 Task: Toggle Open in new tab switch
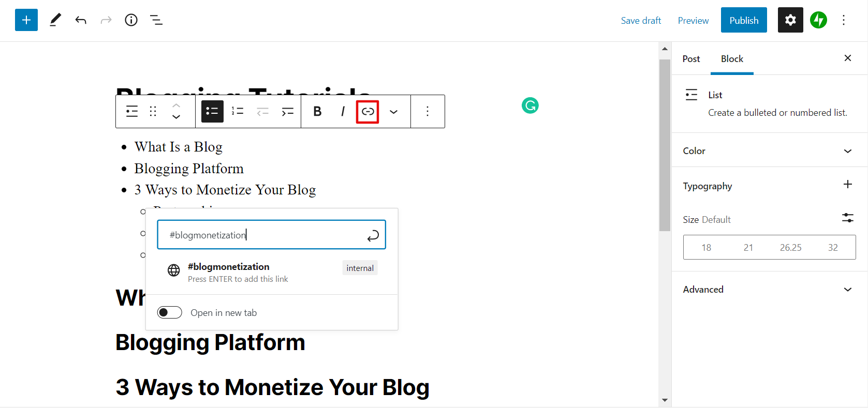click(x=170, y=312)
